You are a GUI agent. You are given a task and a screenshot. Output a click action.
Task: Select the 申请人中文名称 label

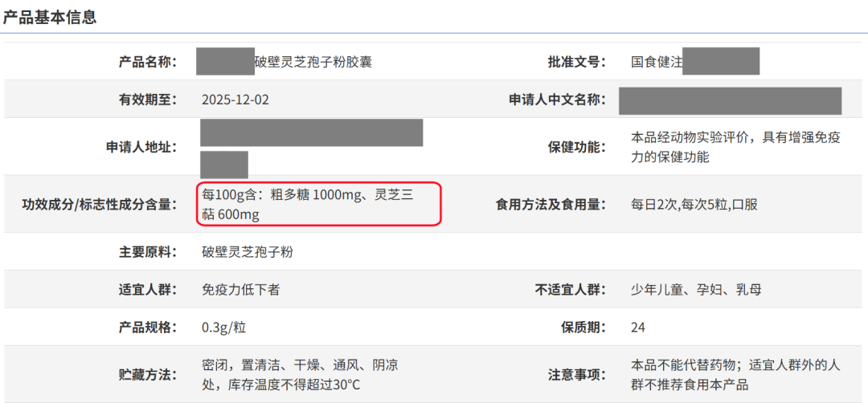tap(558, 100)
